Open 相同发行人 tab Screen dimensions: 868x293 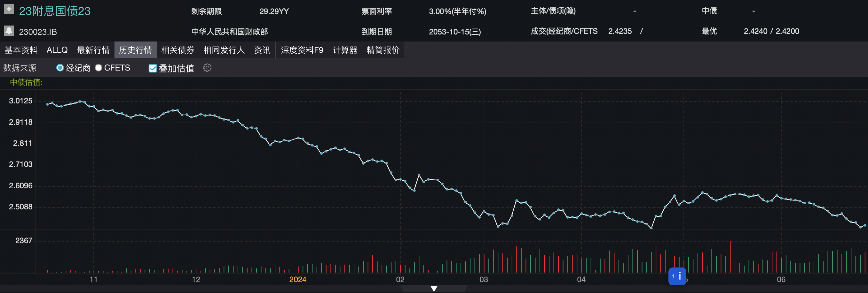pos(224,50)
